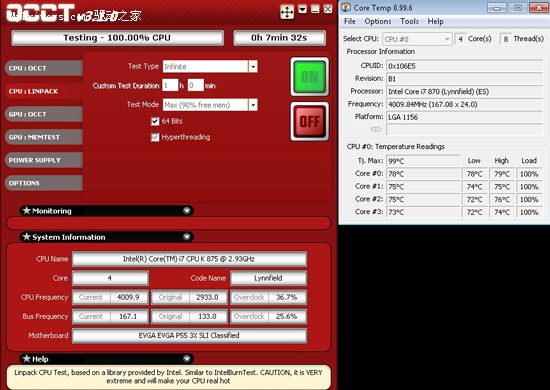Click the Core count value 4 in OCCT
The height and width of the screenshot is (390, 550).
coord(110,278)
